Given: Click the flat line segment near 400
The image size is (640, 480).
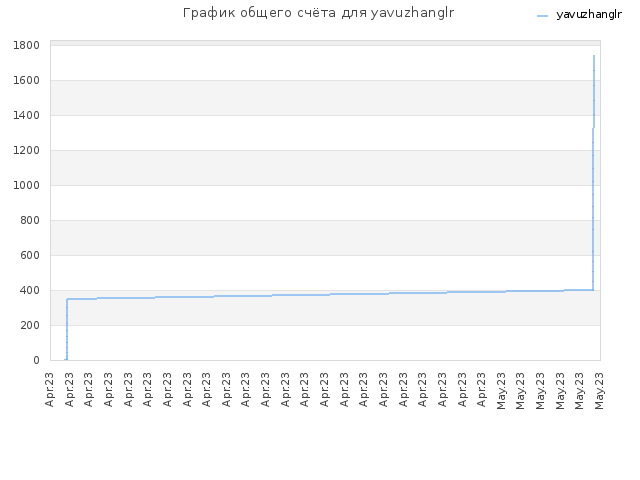Looking at the screenshot, I should tap(330, 294).
